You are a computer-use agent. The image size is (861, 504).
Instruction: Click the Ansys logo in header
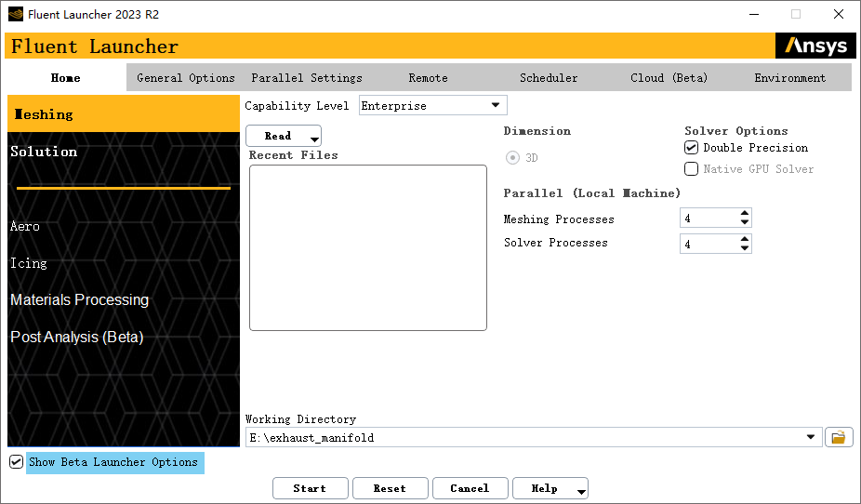point(815,46)
